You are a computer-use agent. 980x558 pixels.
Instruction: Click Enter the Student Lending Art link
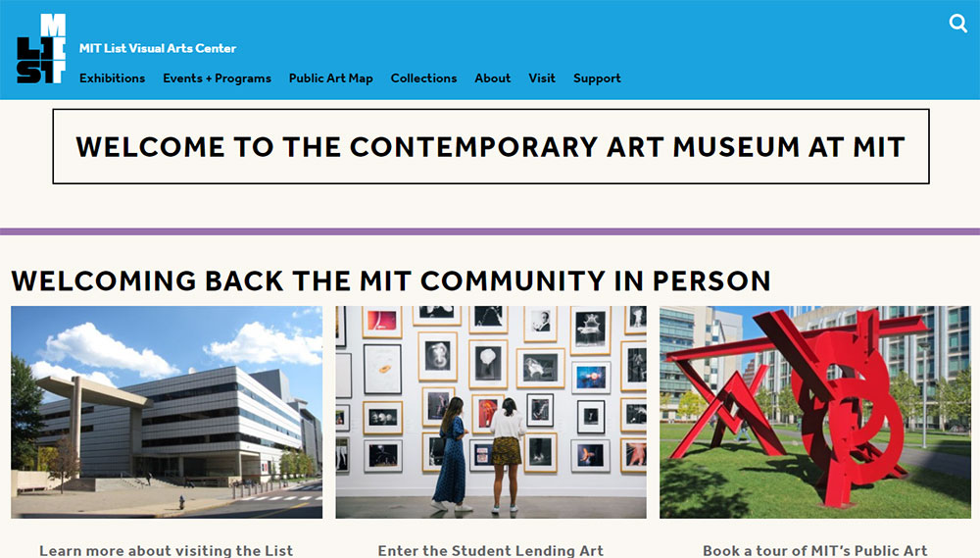(491, 550)
